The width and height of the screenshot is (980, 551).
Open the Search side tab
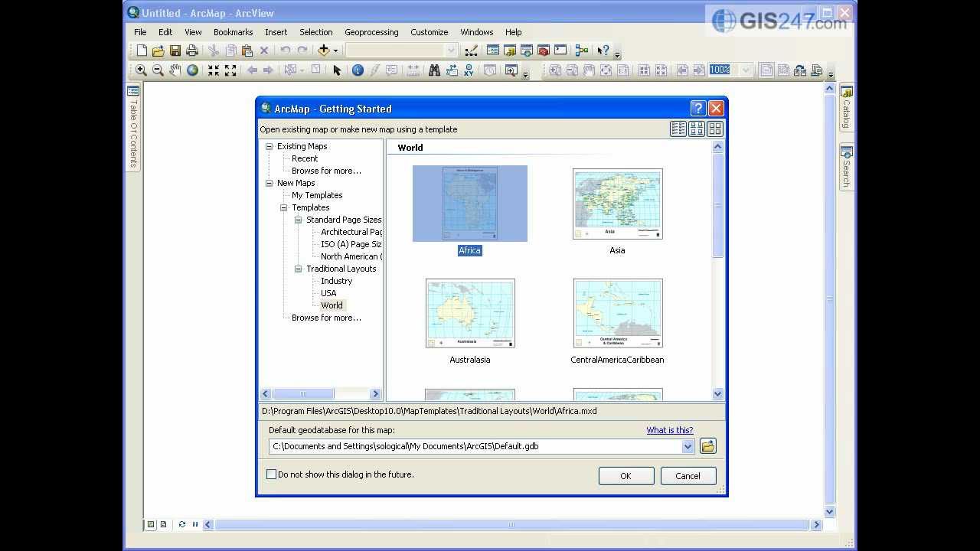coord(847,166)
